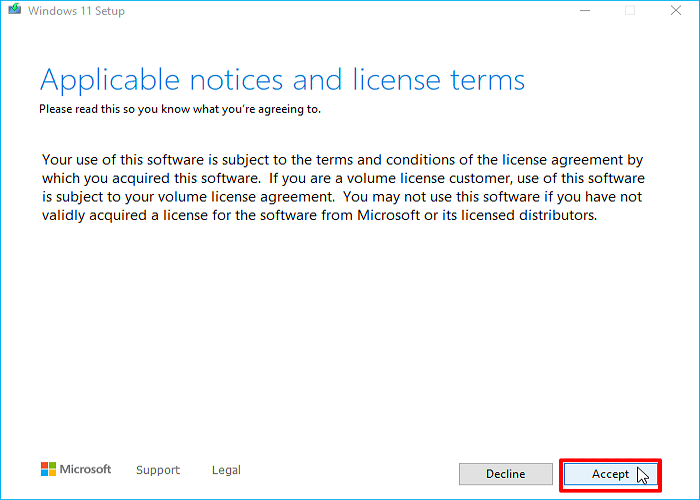Accept the license terms
Screen dimensions: 700x500
tap(610, 474)
